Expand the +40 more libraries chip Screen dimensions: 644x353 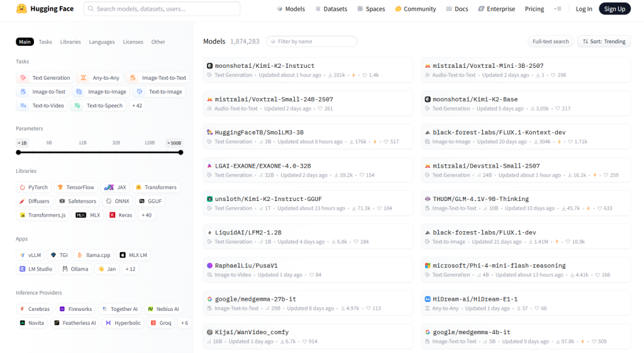(146, 215)
